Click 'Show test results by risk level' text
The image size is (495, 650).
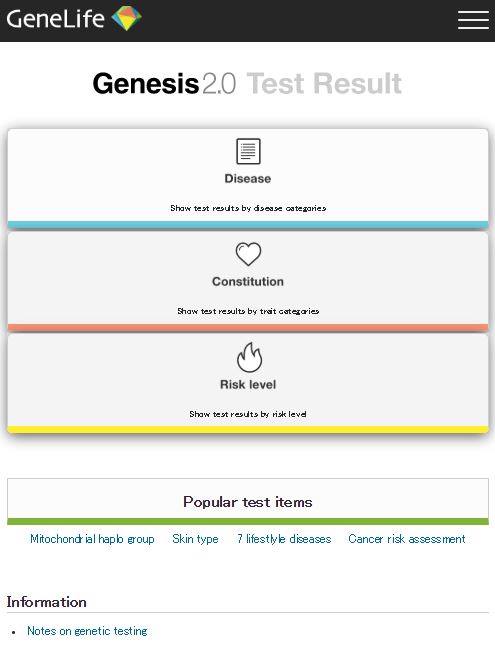[x=248, y=414]
